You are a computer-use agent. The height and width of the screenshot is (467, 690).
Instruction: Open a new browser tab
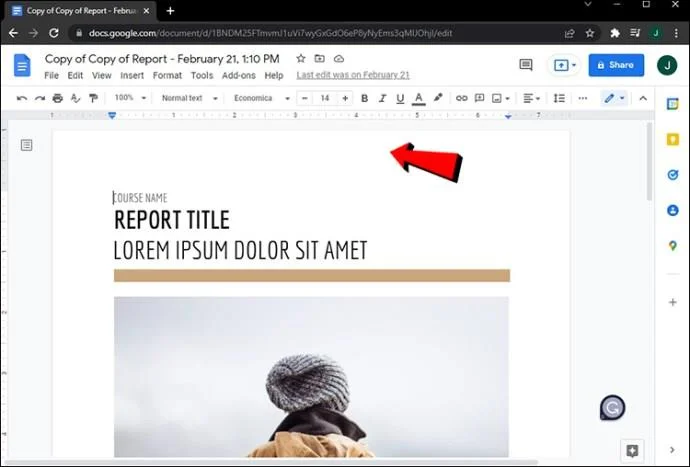point(170,11)
